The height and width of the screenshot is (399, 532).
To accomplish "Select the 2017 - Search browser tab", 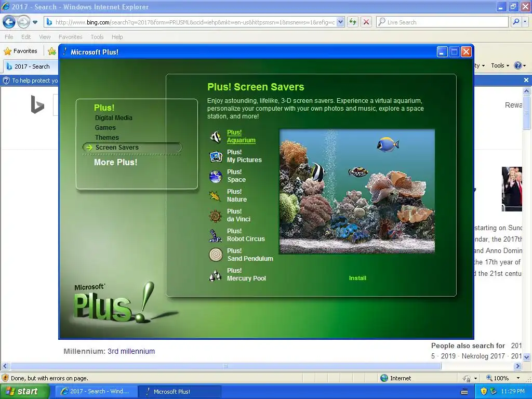I will (x=31, y=66).
